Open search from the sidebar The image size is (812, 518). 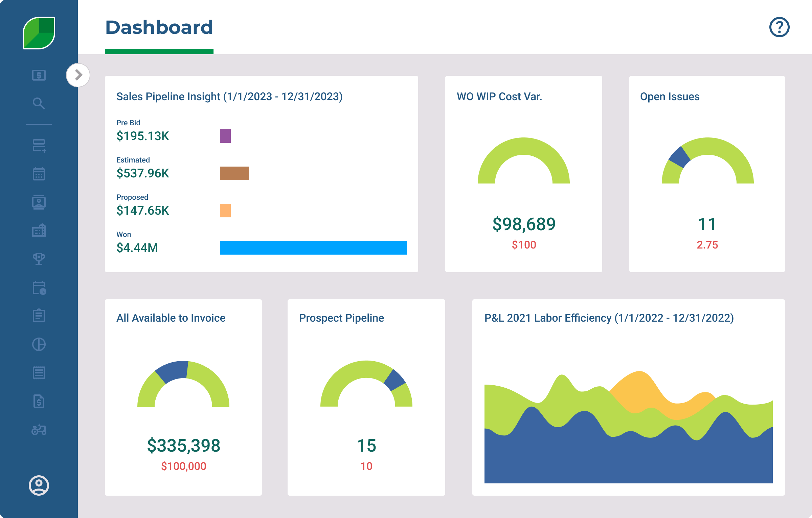pyautogui.click(x=39, y=104)
